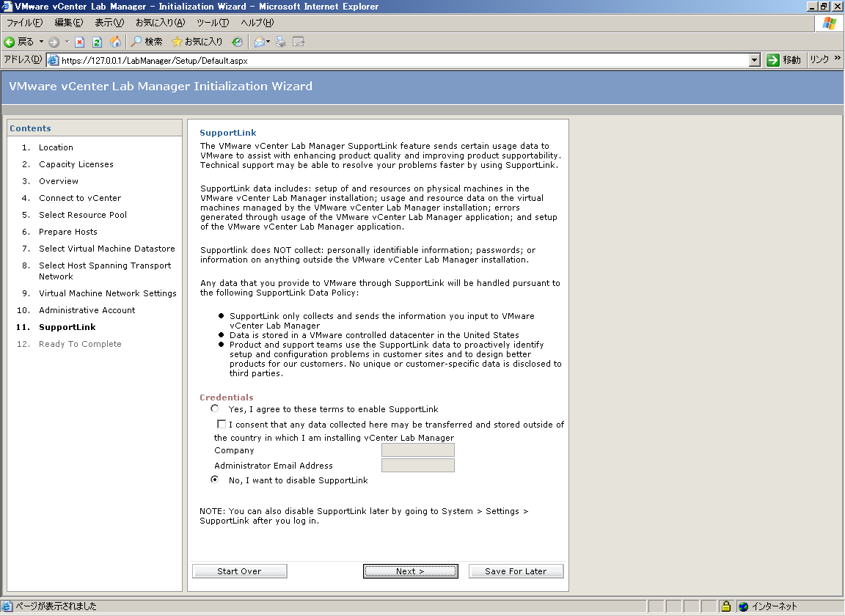Click the Stop loading icon
Image resolution: width=845 pixels, height=616 pixels.
pyautogui.click(x=79, y=42)
